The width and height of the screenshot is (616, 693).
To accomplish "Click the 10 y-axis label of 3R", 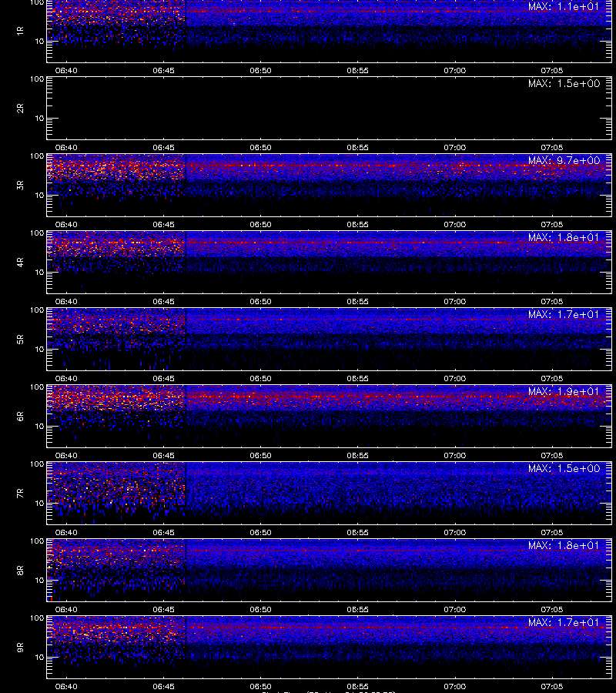I will pos(39,195).
